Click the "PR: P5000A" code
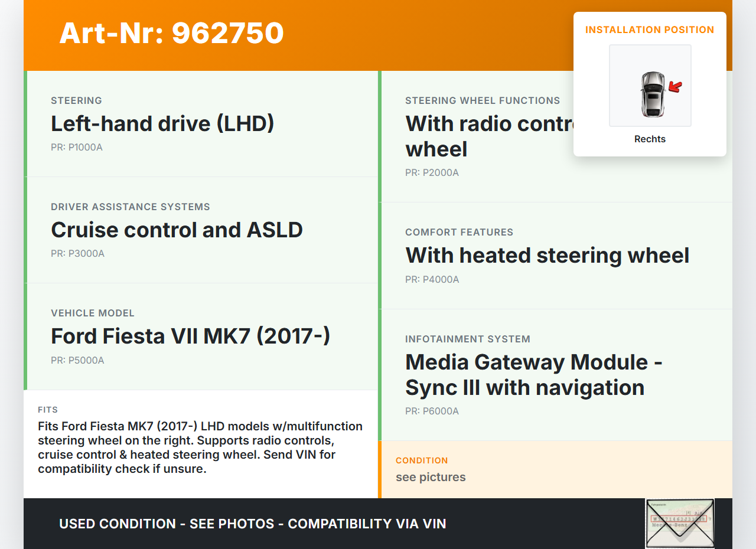Screen dimensions: 756x549 pyautogui.click(x=77, y=360)
